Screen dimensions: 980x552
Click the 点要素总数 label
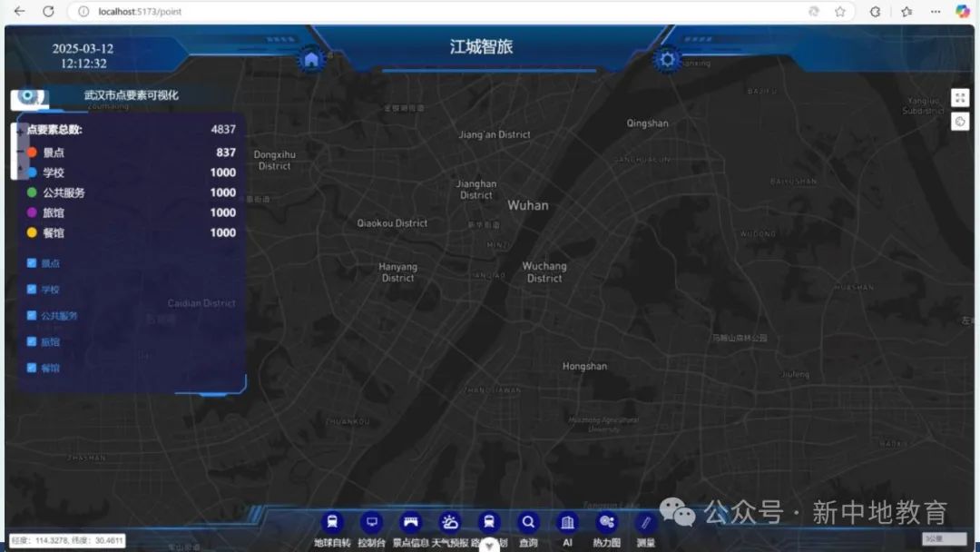click(x=54, y=130)
